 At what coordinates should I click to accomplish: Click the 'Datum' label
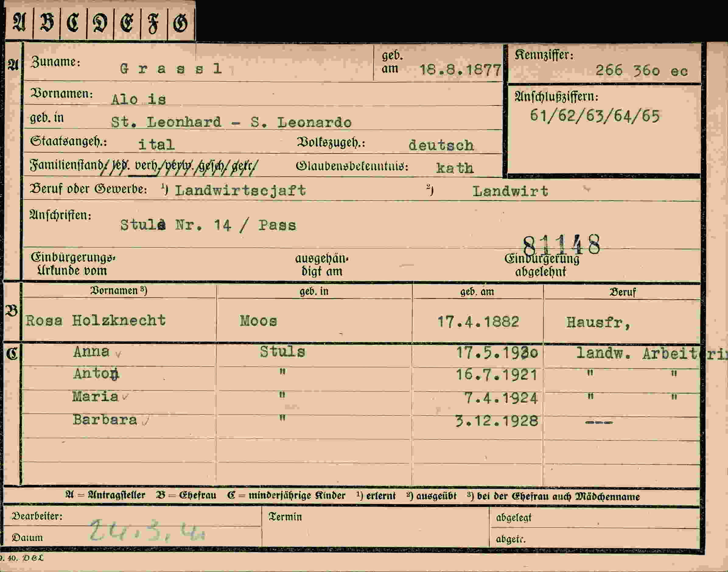(27, 538)
